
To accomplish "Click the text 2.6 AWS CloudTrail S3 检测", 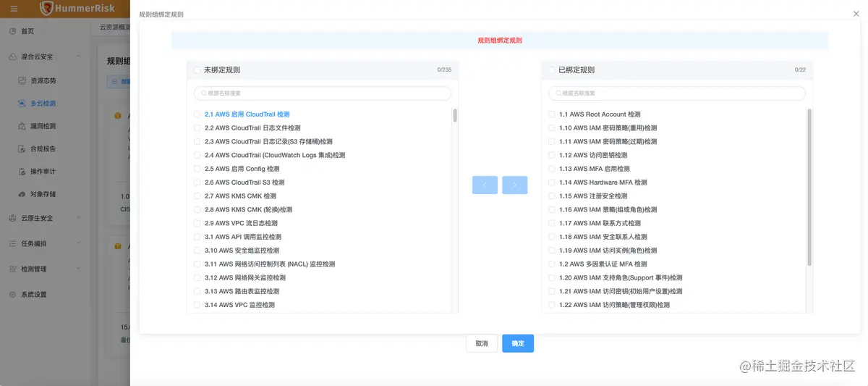I will click(x=244, y=182).
